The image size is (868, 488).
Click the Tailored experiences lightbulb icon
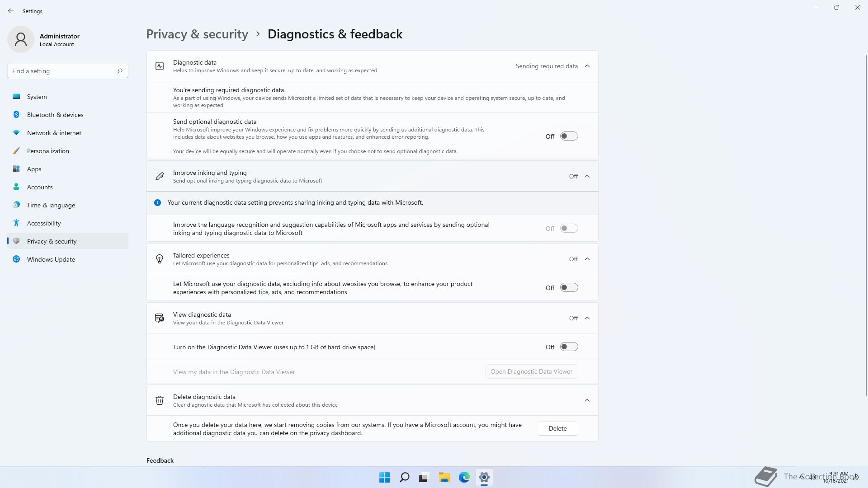tap(160, 259)
